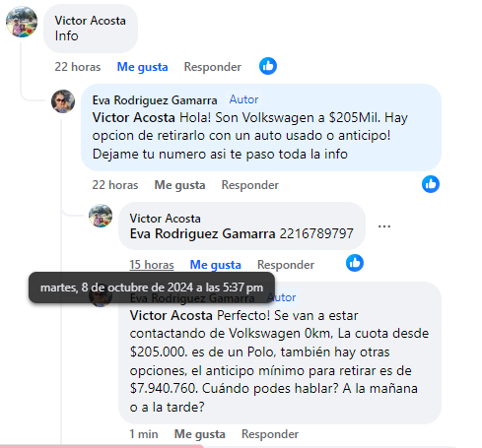The height and width of the screenshot is (448, 482).
Task: Click the like reaction icon under the phone number comment
Action: (355, 263)
